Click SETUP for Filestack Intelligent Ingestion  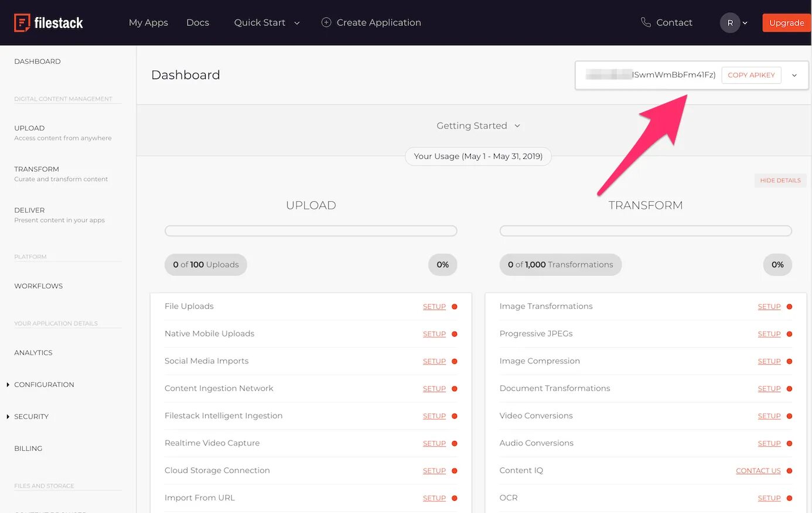(x=434, y=416)
